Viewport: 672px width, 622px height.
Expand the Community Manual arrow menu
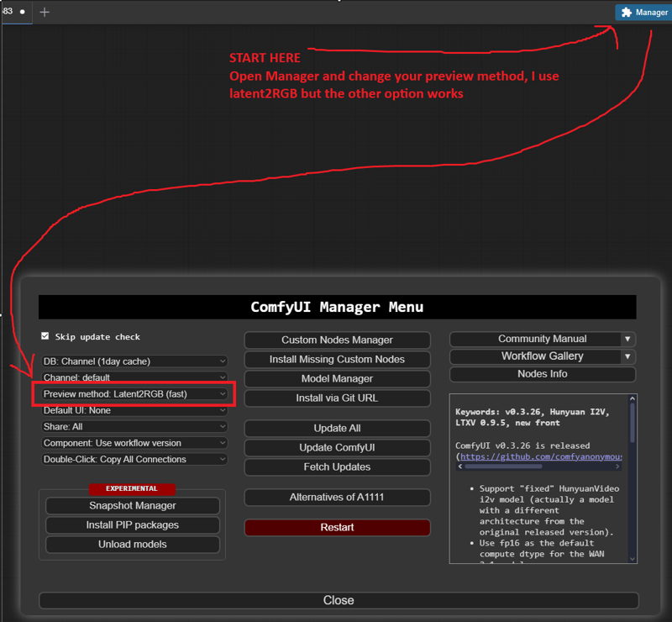pos(627,339)
